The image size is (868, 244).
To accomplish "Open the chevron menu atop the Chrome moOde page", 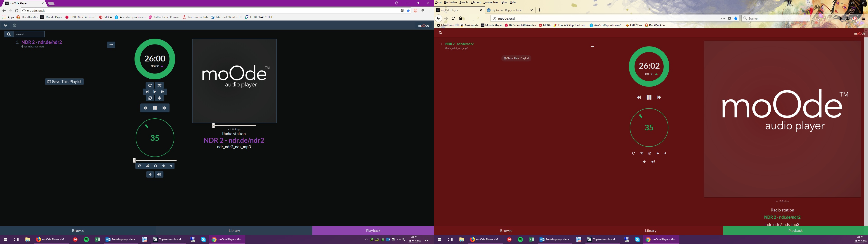I will pos(6,25).
